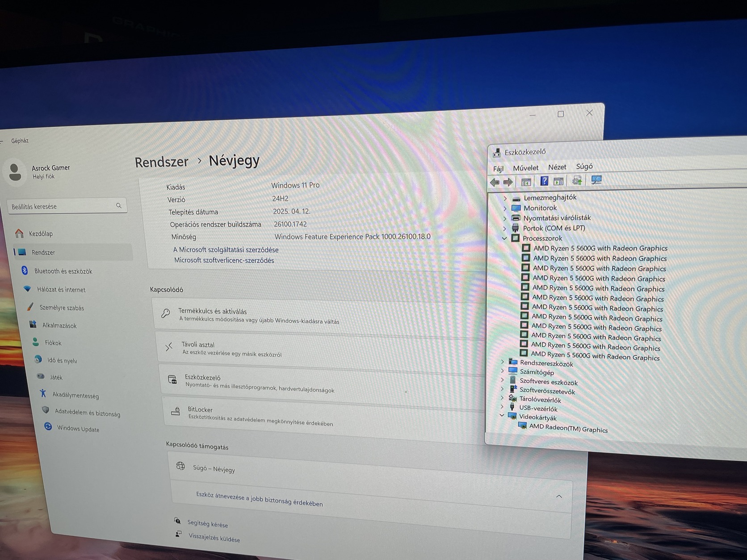Collapse the Eszköz átnevezése help section chevron
Viewport: 747px width, 560px height.
click(x=559, y=497)
